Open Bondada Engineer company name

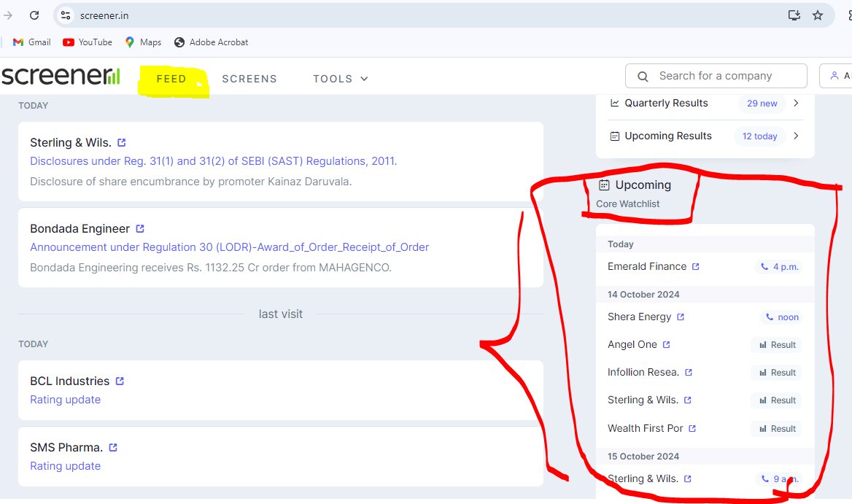[80, 228]
